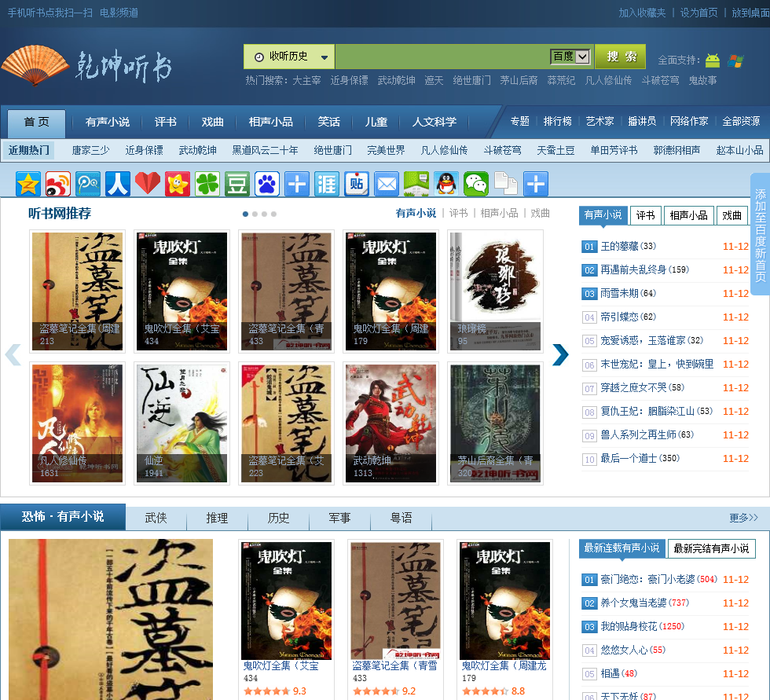Open 排行榜 in navigation
Image resolution: width=770 pixels, height=700 pixels.
(557, 121)
